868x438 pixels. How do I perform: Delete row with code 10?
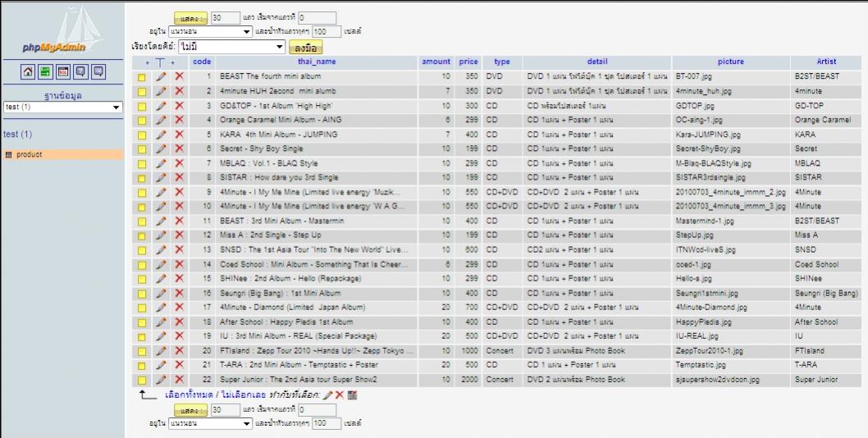click(x=180, y=206)
